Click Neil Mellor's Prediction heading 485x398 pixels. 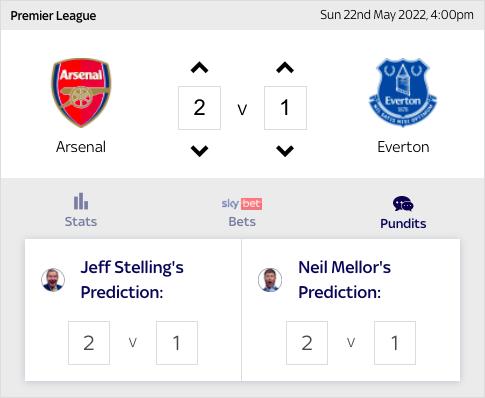click(344, 280)
